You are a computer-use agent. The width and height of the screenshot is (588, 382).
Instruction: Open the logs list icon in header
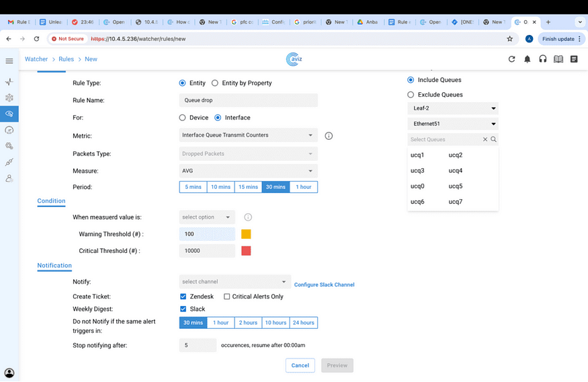tap(574, 59)
